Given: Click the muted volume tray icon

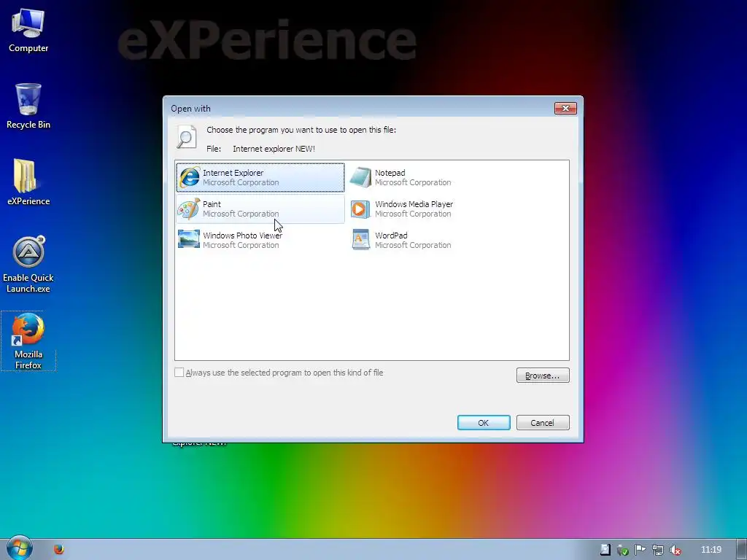Looking at the screenshot, I should tap(675, 550).
